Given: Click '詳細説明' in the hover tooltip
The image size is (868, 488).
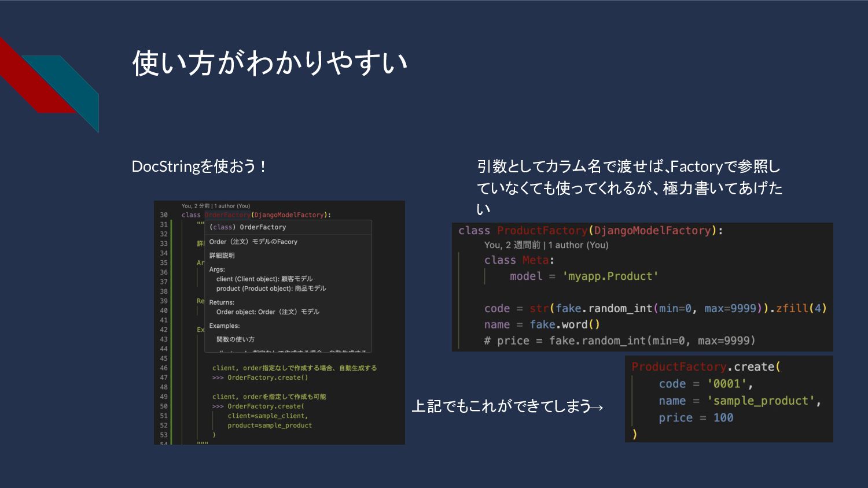Looking at the screenshot, I should (x=222, y=256).
